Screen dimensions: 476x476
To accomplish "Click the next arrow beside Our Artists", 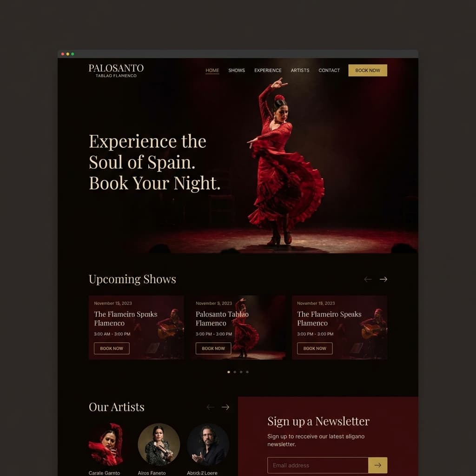I will tap(225, 407).
